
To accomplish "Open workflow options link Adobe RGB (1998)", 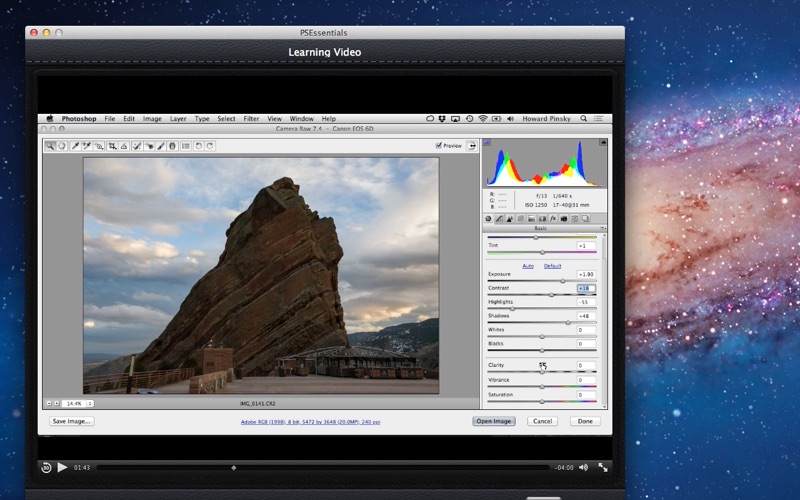I will coord(310,422).
